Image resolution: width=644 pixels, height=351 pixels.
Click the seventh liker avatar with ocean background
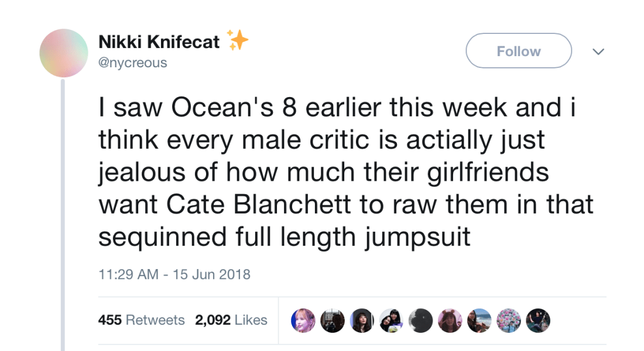tap(479, 321)
